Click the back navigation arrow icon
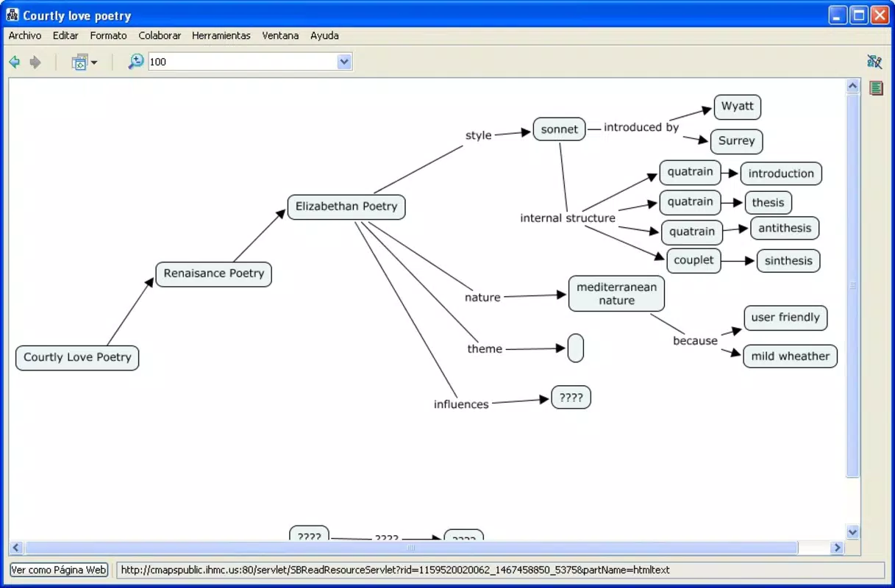 point(14,62)
